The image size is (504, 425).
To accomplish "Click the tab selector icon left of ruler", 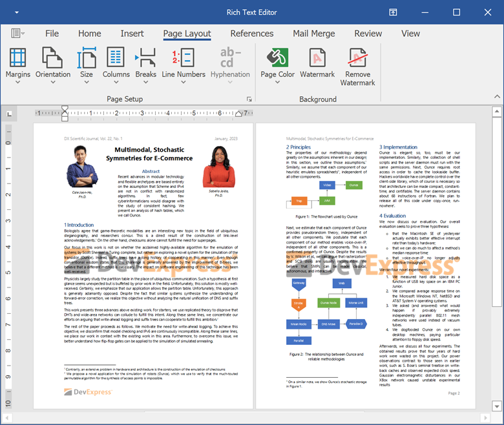I will 9,114.
